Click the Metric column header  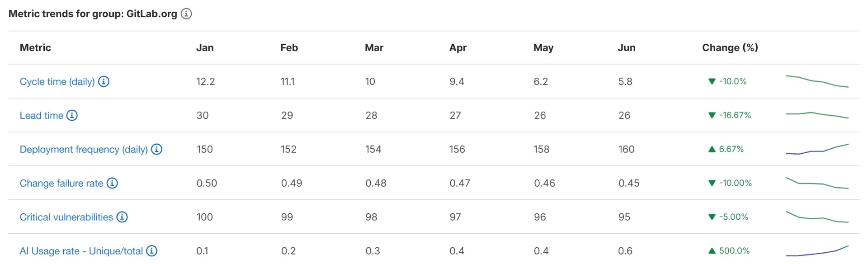point(35,47)
